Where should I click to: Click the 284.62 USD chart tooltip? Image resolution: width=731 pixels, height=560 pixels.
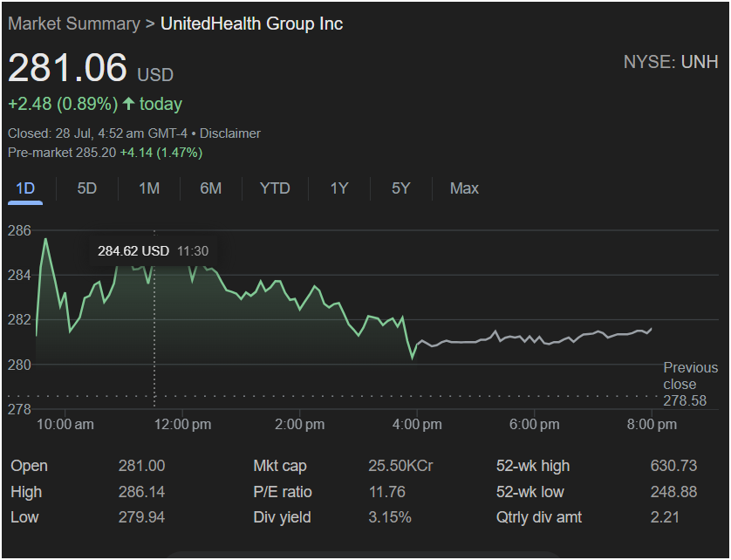(x=153, y=251)
